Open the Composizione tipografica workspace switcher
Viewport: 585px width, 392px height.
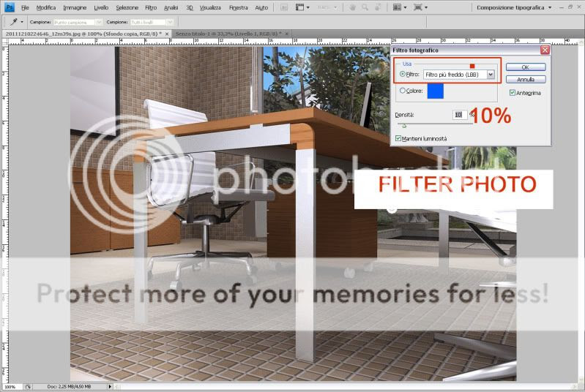[514, 7]
